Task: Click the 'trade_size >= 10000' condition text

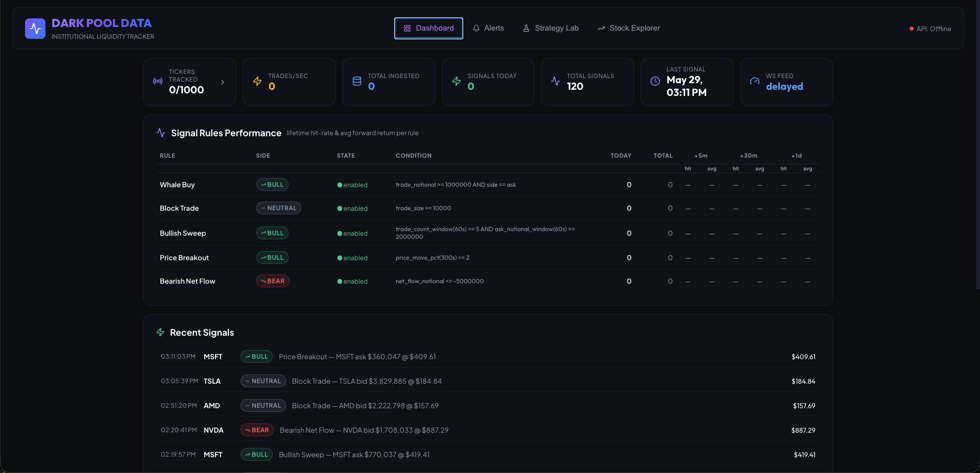Action: (x=423, y=208)
